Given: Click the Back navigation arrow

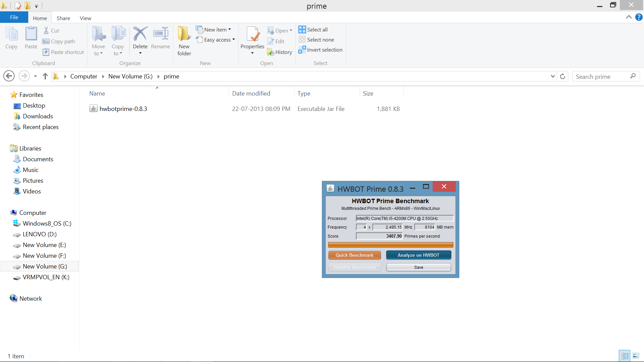Looking at the screenshot, I should click(9, 76).
